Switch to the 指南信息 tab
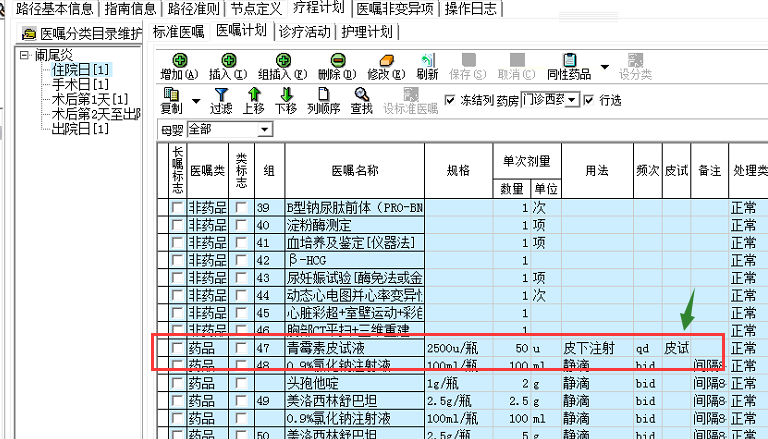Screen dimensions: 768x439 130,8
